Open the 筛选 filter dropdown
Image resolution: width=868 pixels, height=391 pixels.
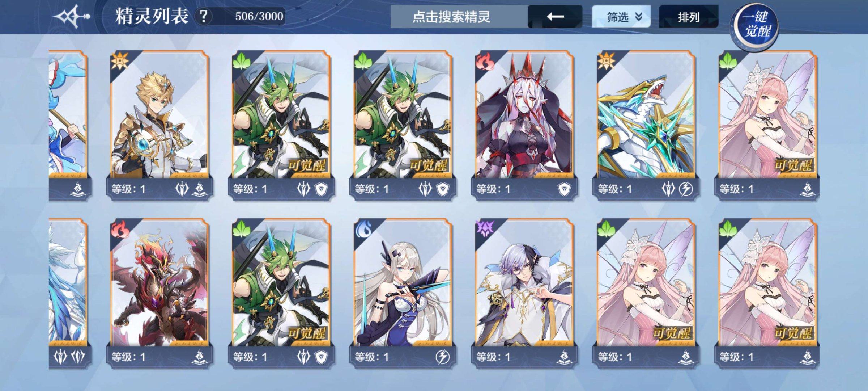[x=621, y=17]
